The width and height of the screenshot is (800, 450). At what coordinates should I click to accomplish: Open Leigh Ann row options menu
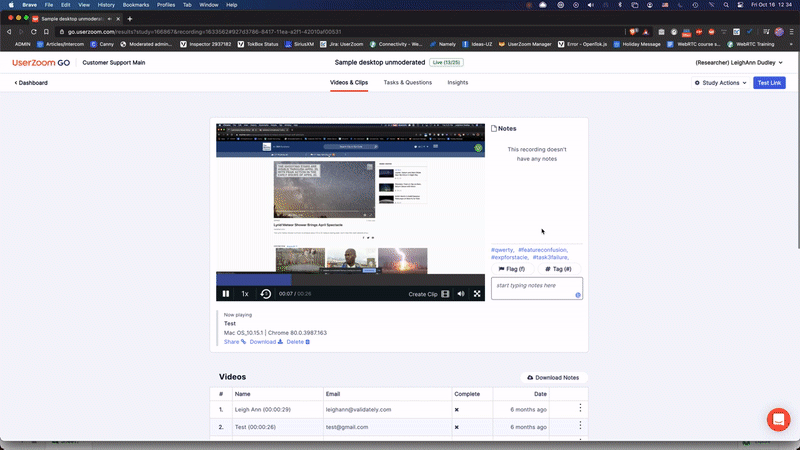point(580,408)
